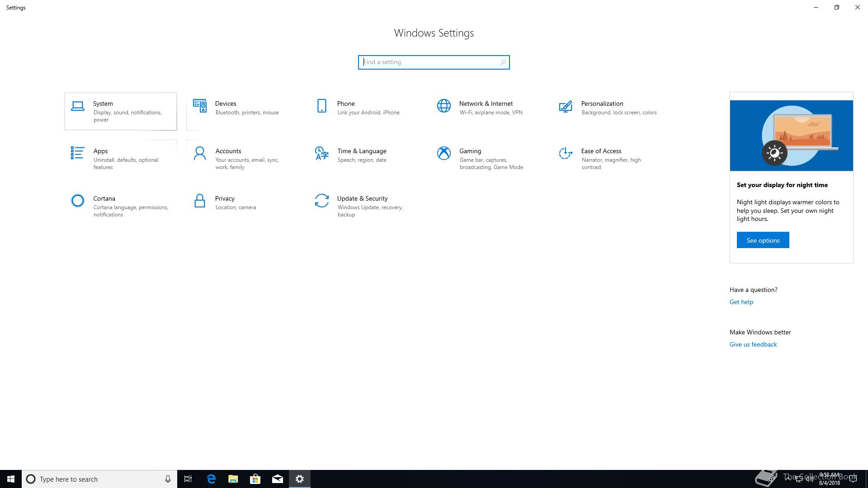Open the Give us feedback link
The height and width of the screenshot is (488, 868).
pyautogui.click(x=753, y=344)
